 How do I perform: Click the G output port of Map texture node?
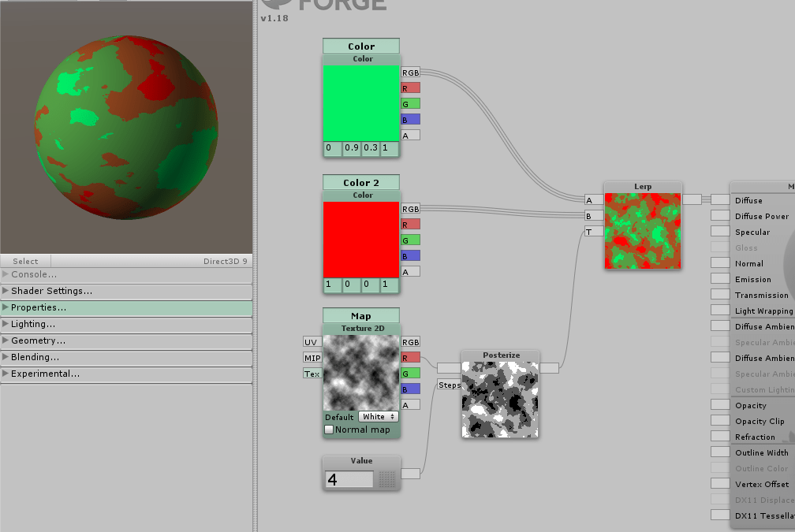(x=410, y=374)
